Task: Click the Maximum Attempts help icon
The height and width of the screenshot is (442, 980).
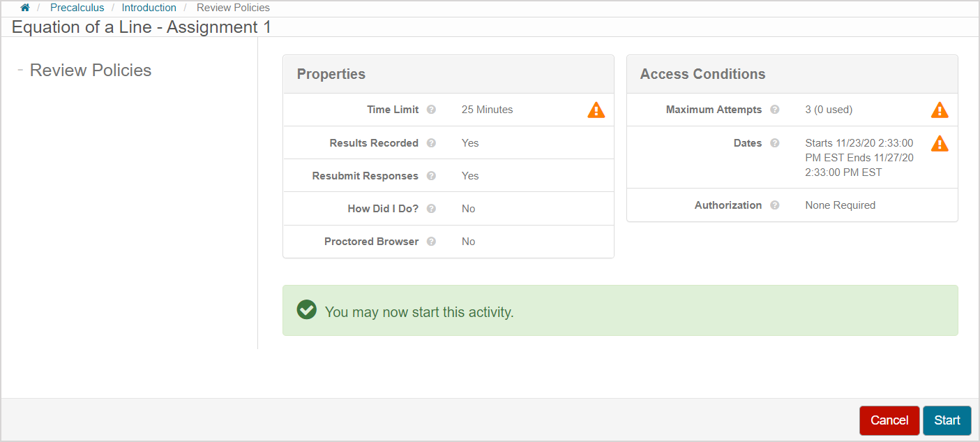Action: click(775, 110)
